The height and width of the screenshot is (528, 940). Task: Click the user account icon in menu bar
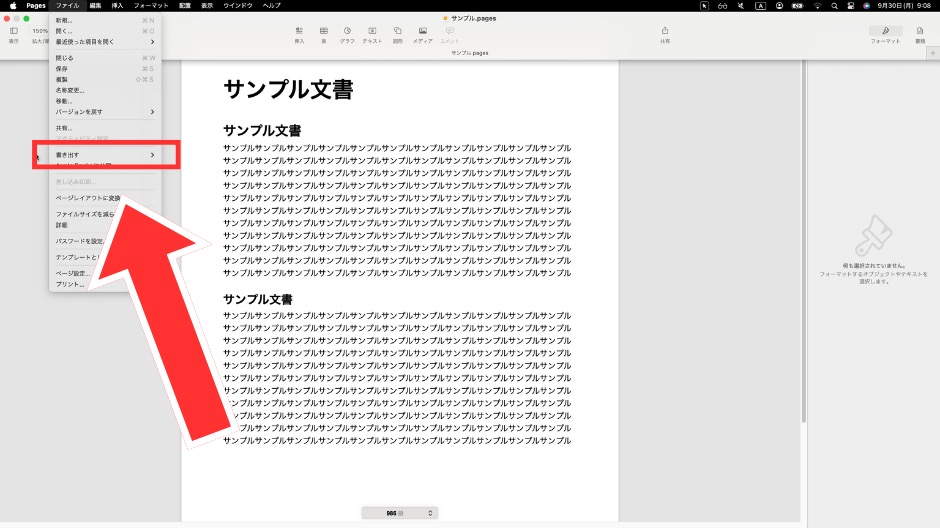779,5
